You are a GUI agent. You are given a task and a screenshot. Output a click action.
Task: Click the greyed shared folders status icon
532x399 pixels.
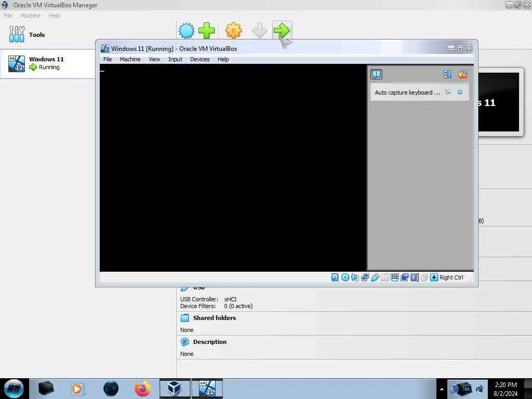click(x=385, y=277)
